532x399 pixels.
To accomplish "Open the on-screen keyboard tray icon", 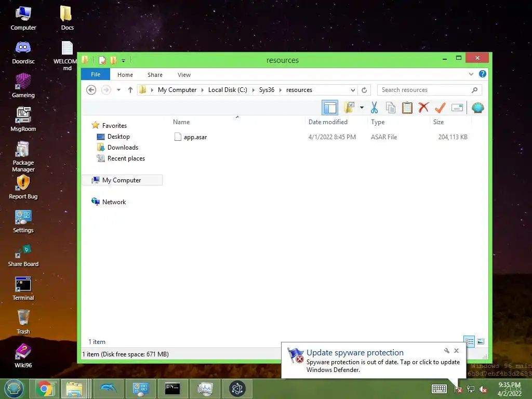I will [439, 389].
